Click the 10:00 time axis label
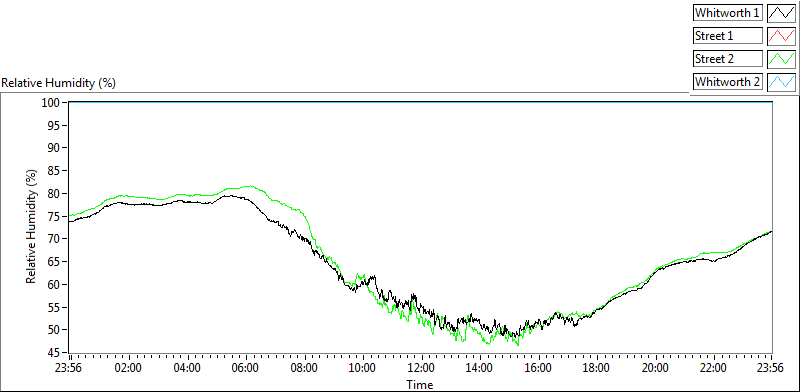 [x=363, y=368]
